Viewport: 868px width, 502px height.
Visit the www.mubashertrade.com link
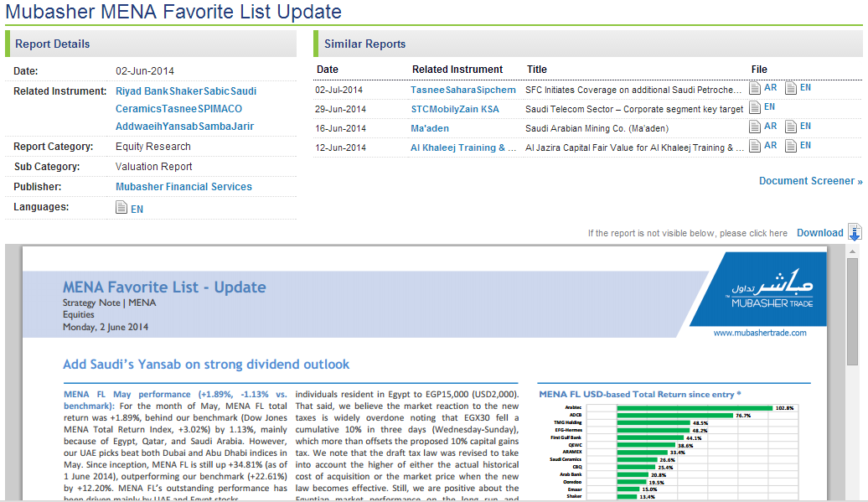[759, 333]
